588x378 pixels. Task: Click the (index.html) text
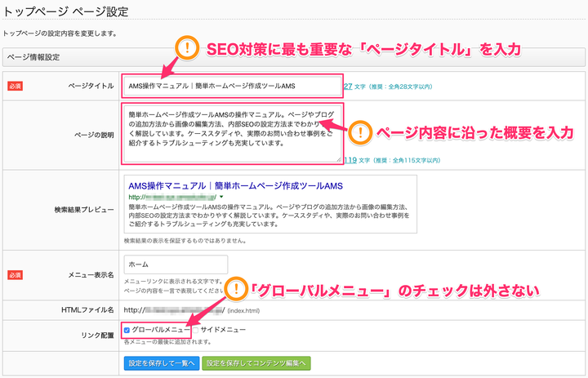(243, 310)
